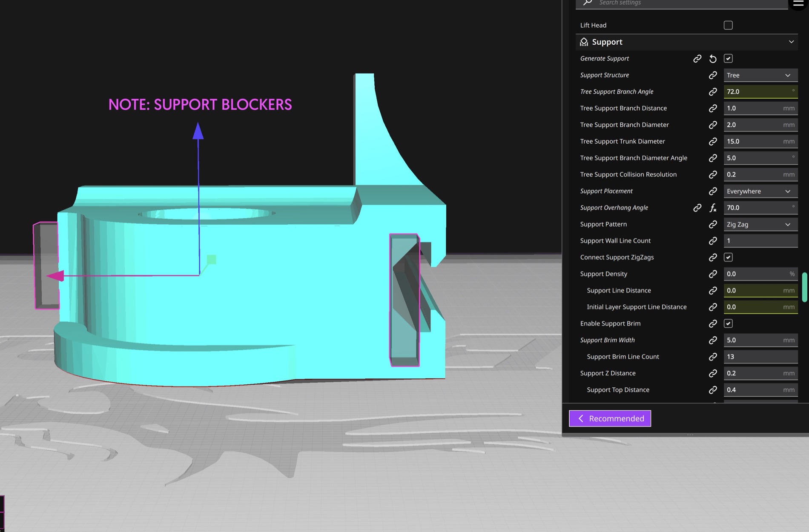Viewport: 809px width, 532px height.
Task: Uncheck the Generate Support checkbox
Action: click(x=728, y=59)
